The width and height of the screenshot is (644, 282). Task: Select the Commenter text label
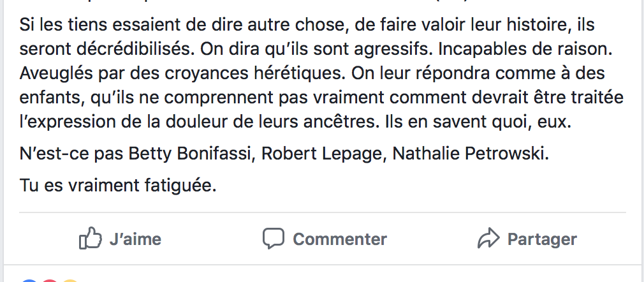[x=340, y=239]
